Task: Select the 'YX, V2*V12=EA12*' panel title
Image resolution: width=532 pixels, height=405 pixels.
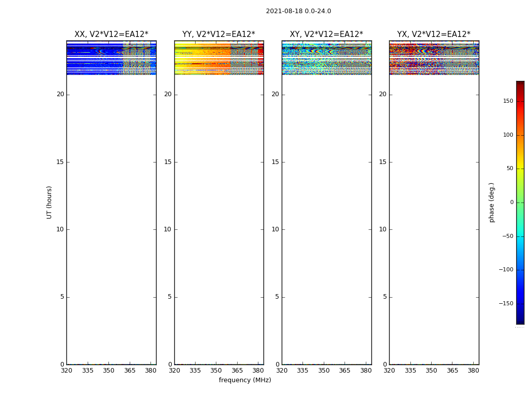Action: coord(434,34)
